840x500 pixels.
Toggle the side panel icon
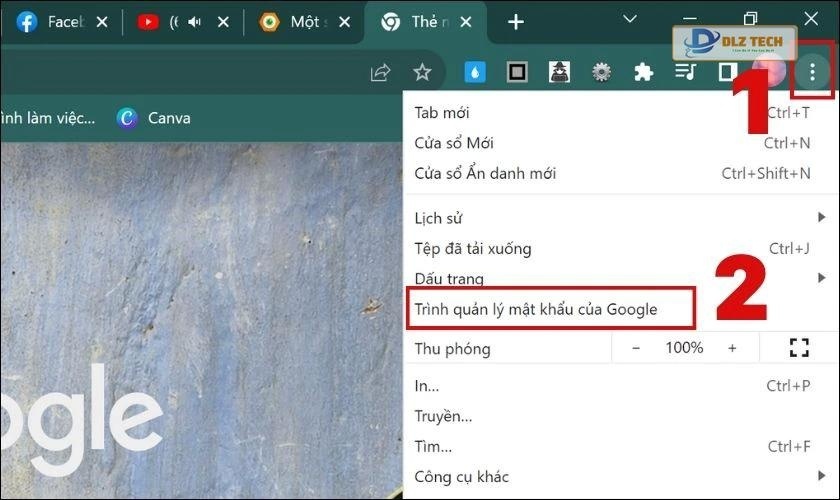click(728, 72)
